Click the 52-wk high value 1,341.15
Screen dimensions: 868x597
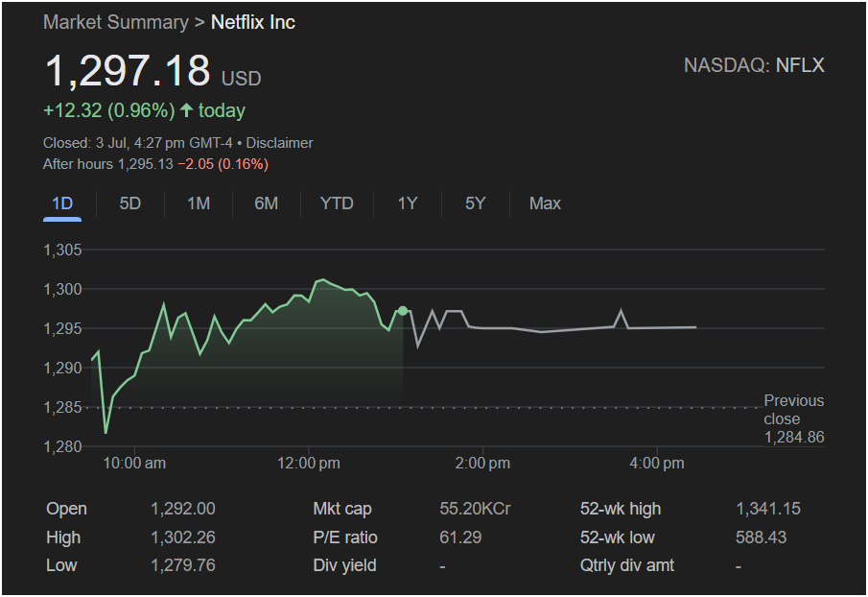(768, 509)
